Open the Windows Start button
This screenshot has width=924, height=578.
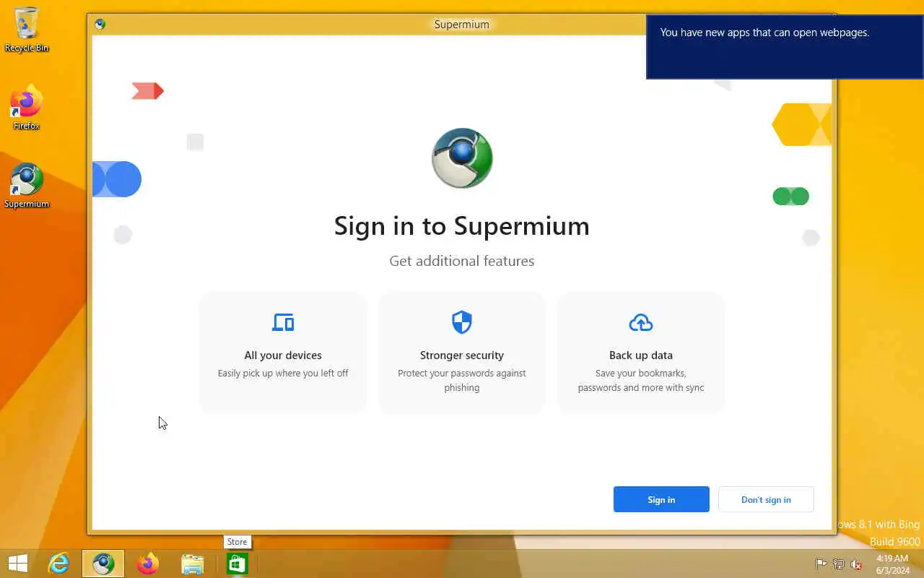click(x=17, y=564)
